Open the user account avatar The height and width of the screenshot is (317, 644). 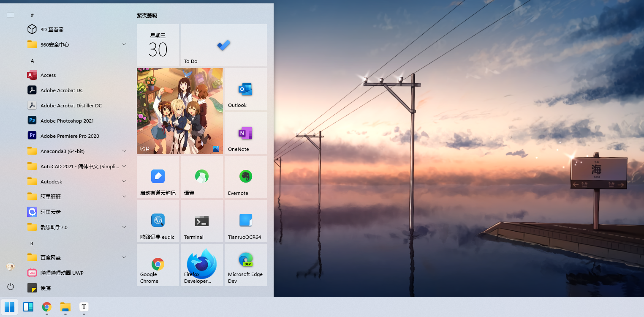click(x=11, y=267)
